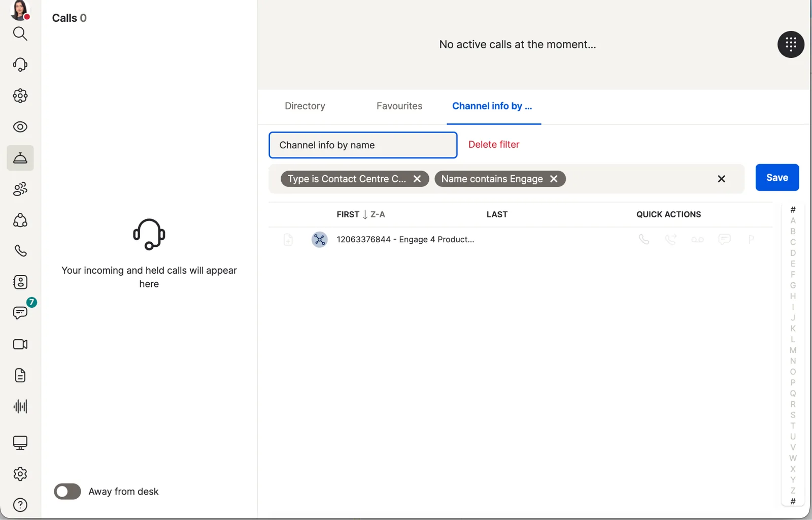Open the three-lobed sidebar icon
Image resolution: width=812 pixels, height=520 pixels.
pyautogui.click(x=20, y=220)
